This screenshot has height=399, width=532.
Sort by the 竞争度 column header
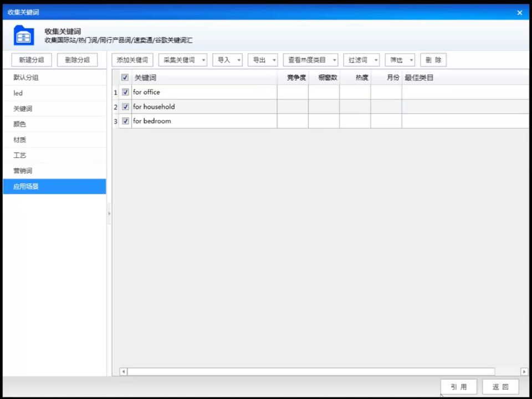[x=293, y=78]
